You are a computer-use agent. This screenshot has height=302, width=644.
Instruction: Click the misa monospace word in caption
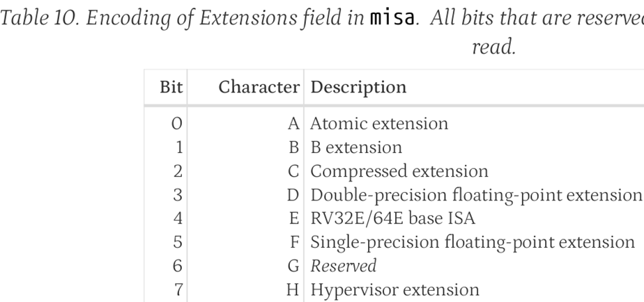click(392, 18)
